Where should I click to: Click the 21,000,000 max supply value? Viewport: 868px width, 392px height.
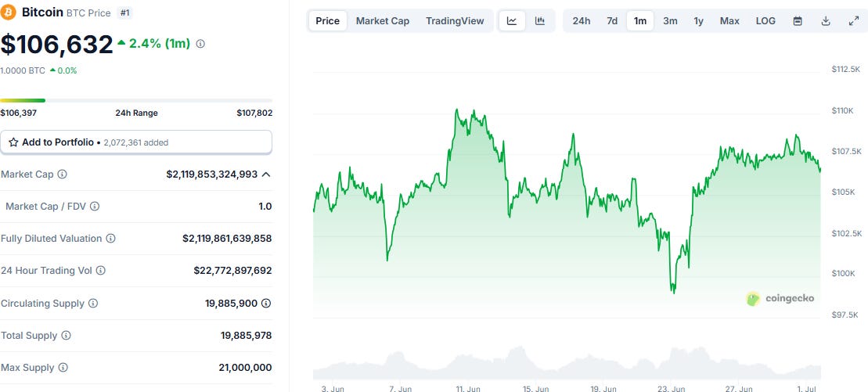(245, 368)
